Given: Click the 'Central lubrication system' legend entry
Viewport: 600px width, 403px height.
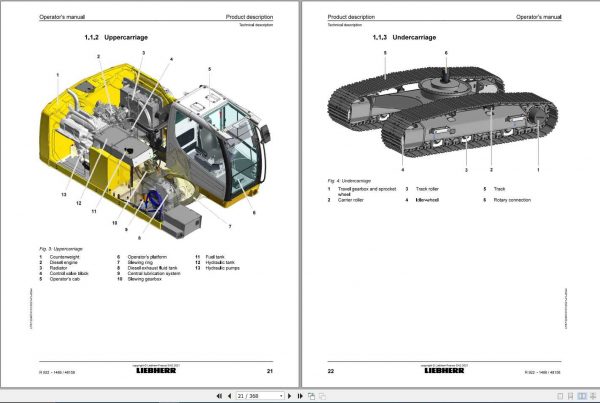Looking at the screenshot, I should [154, 273].
